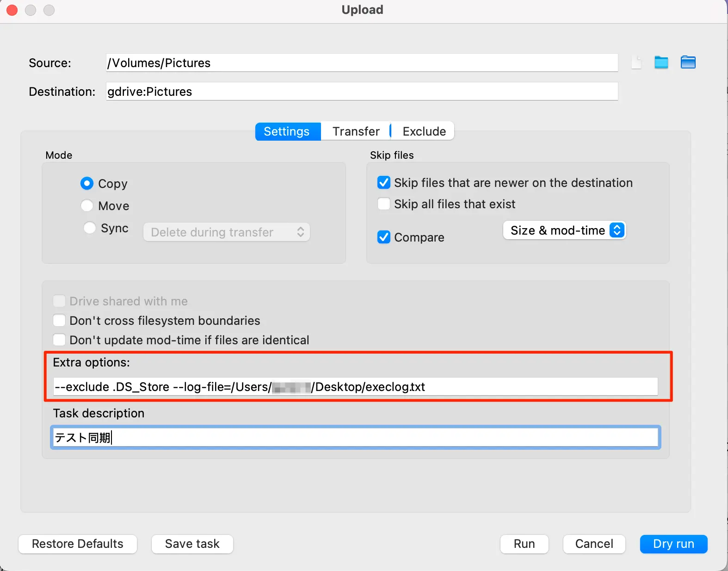Click the Save task button

(192, 544)
